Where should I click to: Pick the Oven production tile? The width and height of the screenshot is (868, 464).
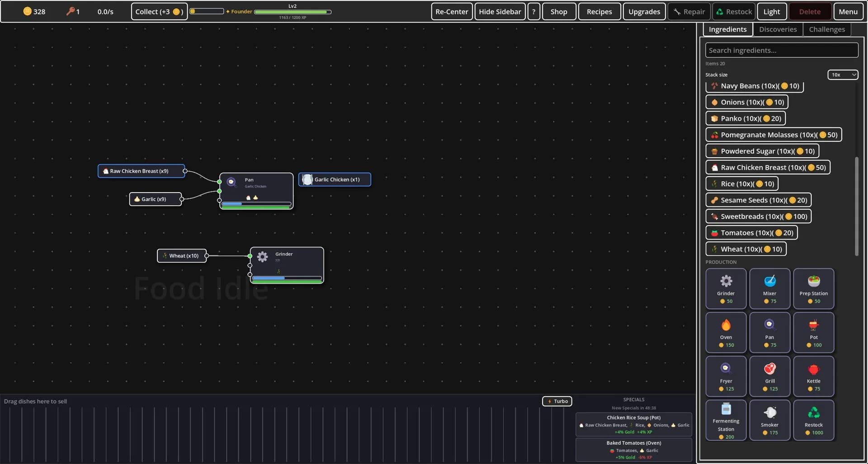pyautogui.click(x=726, y=333)
